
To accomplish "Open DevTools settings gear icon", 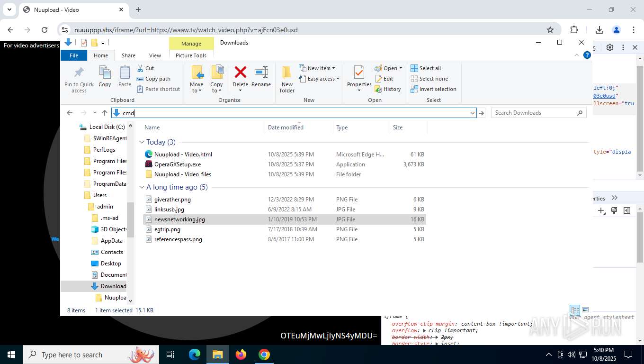I will (610, 47).
